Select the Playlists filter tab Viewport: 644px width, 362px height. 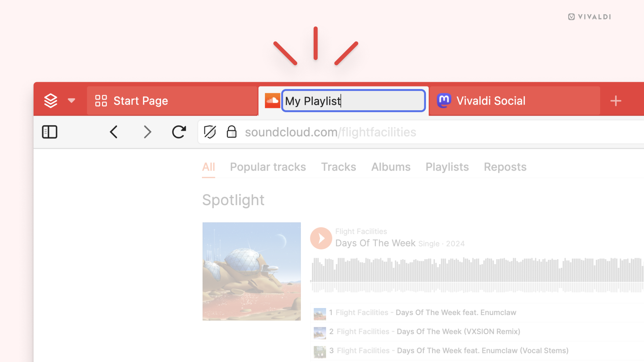point(447,167)
